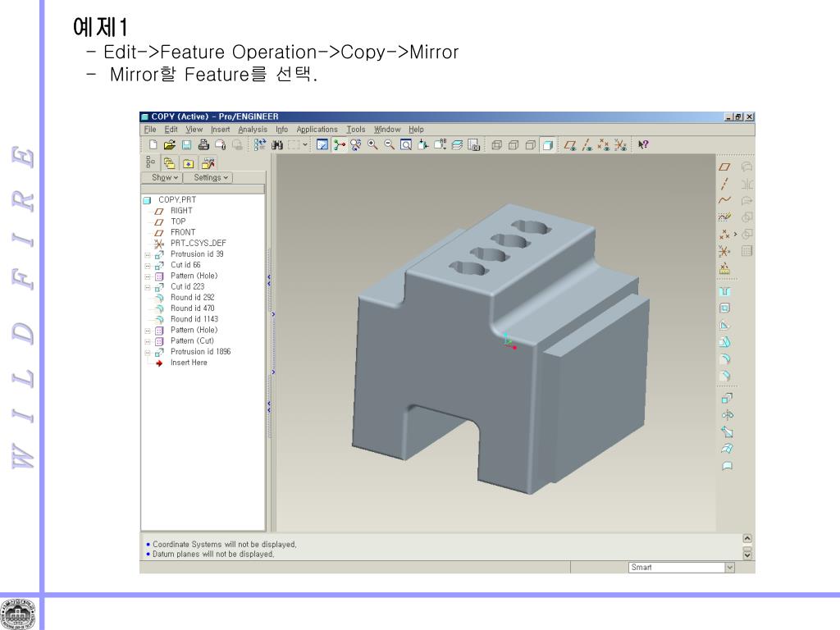
Task: Click the Open file folder icon
Action: 169,145
